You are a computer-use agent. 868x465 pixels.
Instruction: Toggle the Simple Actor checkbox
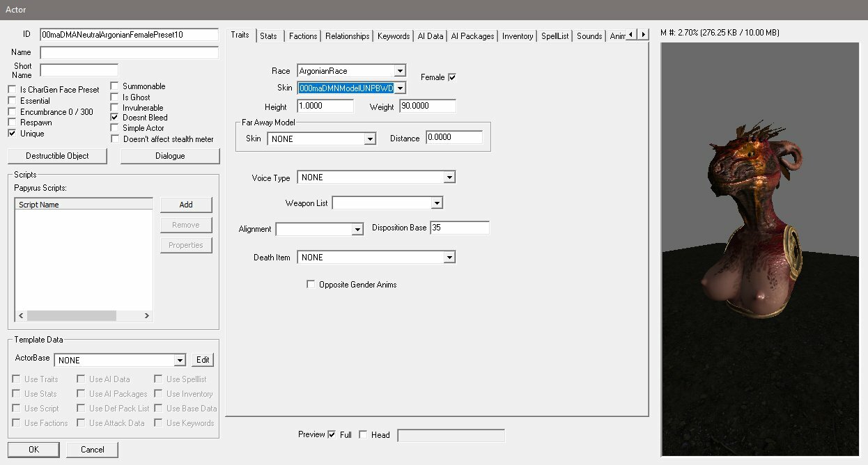115,128
